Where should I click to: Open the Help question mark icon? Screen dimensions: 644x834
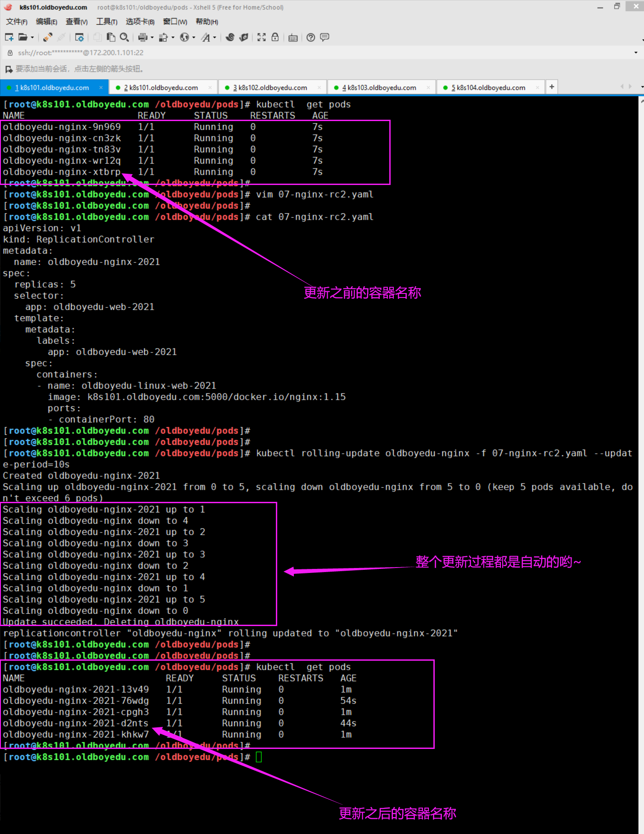pyautogui.click(x=311, y=37)
